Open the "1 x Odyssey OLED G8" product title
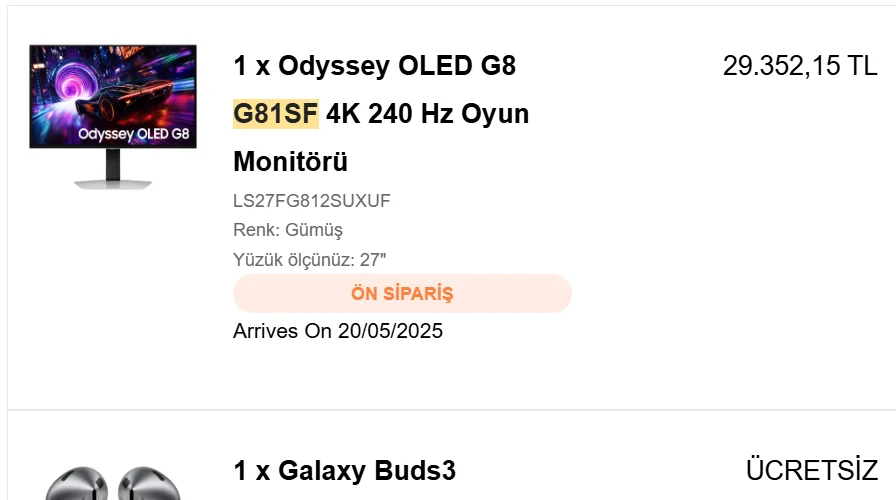 pos(374,67)
